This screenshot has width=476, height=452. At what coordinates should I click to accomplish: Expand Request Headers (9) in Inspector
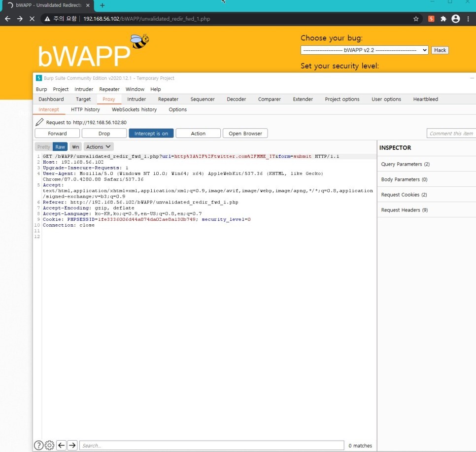click(x=427, y=210)
